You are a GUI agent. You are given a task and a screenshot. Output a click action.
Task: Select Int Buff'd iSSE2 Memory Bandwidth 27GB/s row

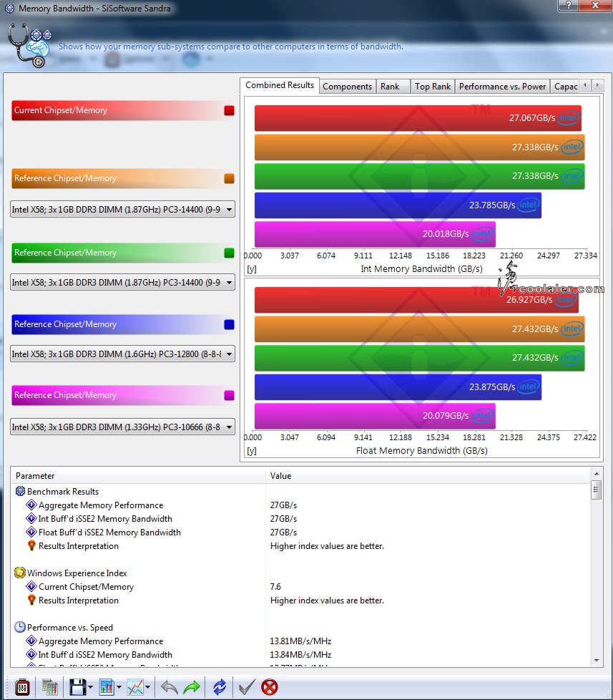coord(300,519)
